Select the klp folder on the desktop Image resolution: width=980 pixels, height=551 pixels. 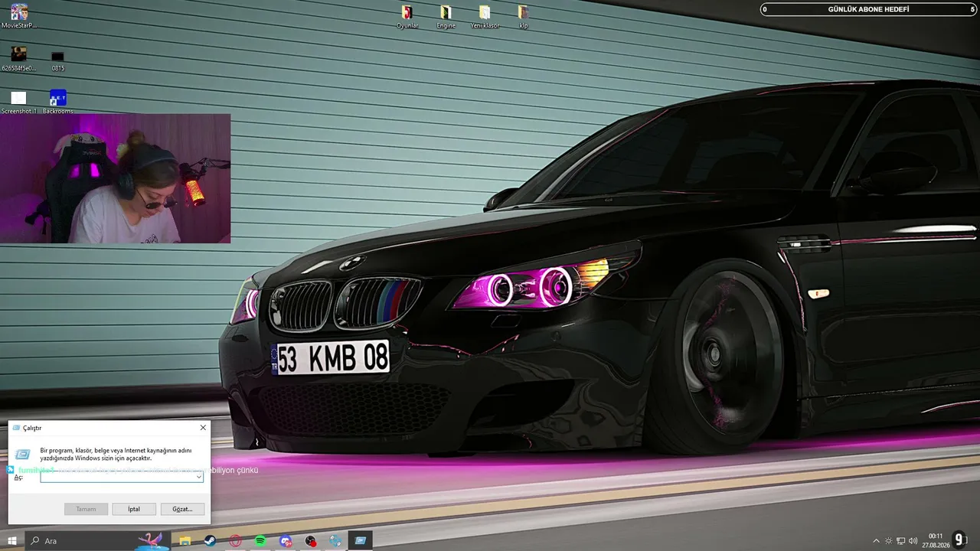[523, 17]
